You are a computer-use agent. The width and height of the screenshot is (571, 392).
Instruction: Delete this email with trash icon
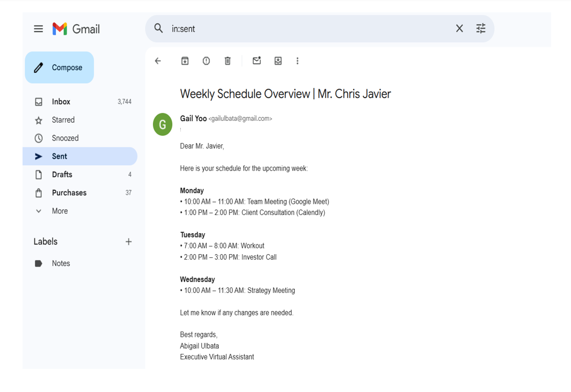[x=228, y=61]
